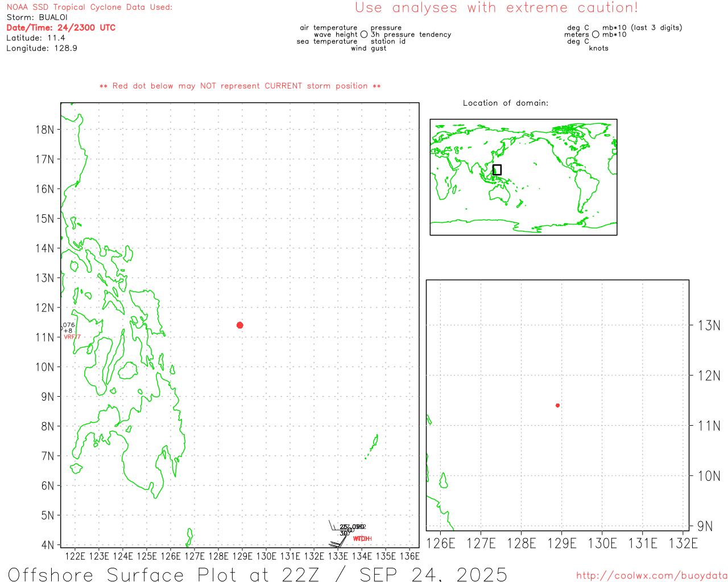Click the red dot in the zoomed inset map
The height and width of the screenshot is (582, 728).
click(557, 405)
